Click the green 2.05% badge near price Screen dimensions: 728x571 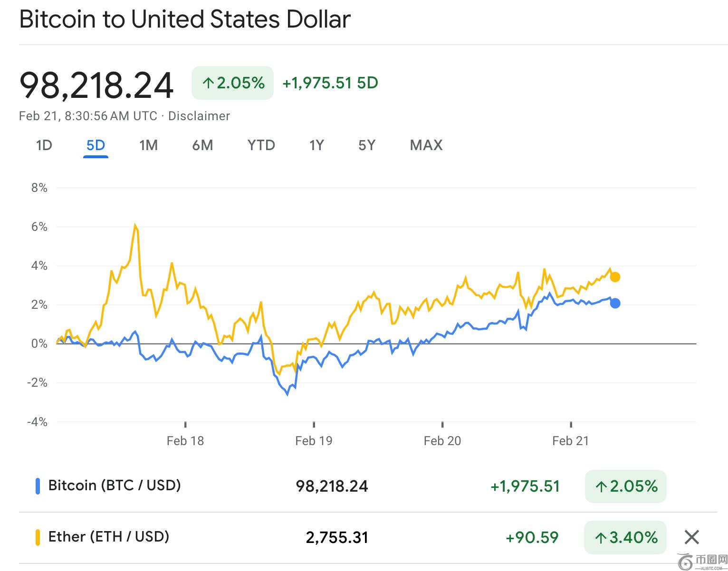coord(232,83)
